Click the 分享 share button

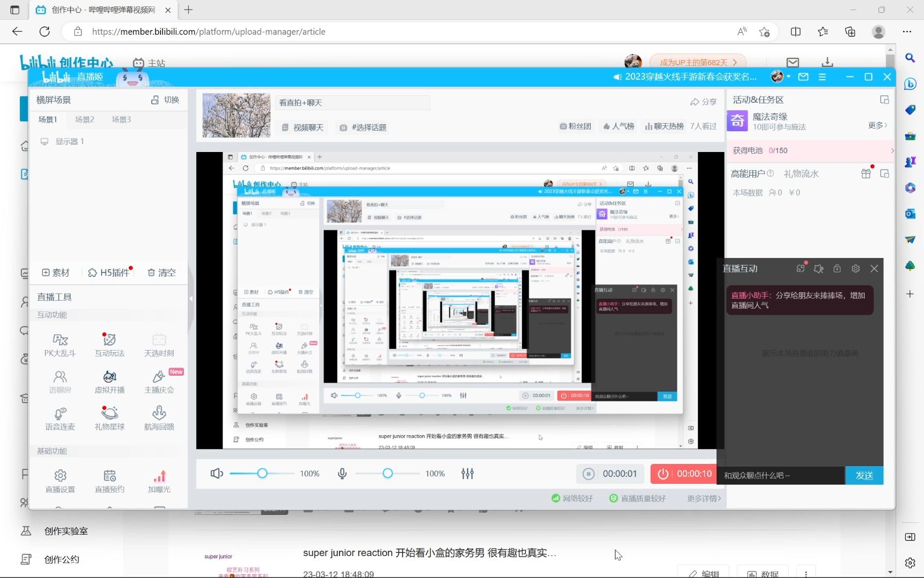coord(703,102)
